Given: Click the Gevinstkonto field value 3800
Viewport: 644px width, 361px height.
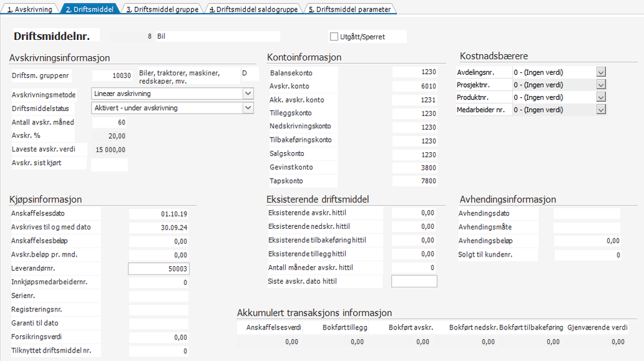Looking at the screenshot, I should (414, 168).
